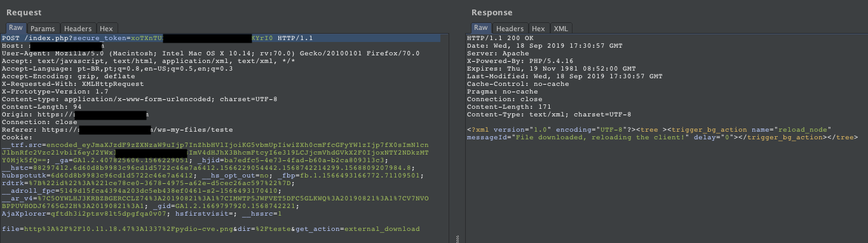This screenshot has height=243, width=868.
Task: Open the Response XML tab
Action: (561, 29)
